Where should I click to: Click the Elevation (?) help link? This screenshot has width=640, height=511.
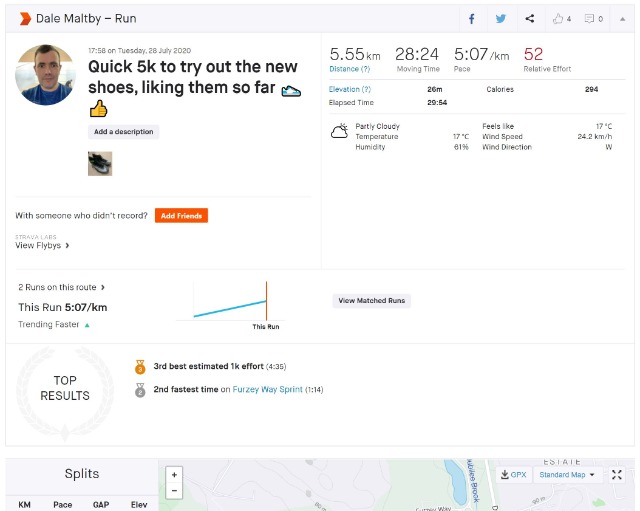pos(350,89)
